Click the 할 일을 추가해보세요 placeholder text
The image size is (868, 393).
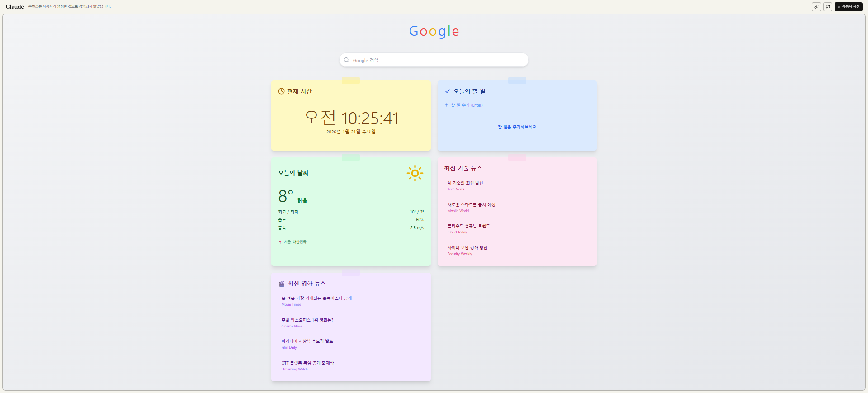click(x=517, y=127)
